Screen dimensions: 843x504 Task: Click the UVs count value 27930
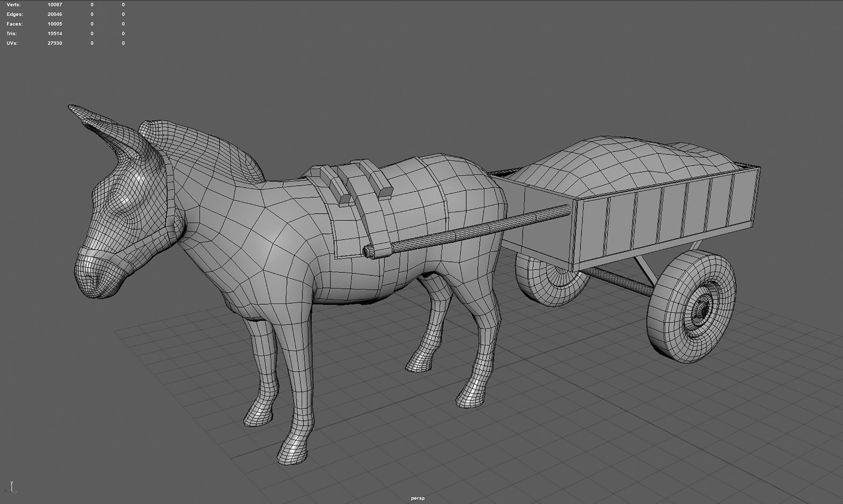(55, 43)
